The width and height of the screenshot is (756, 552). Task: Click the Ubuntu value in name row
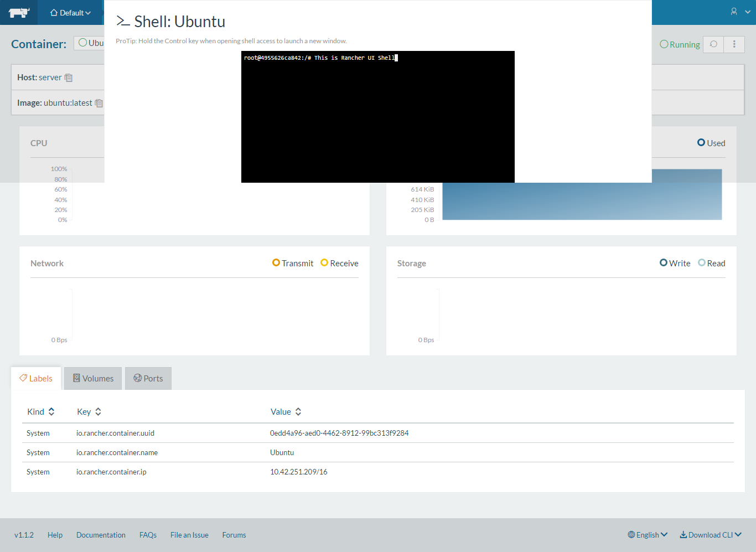tap(282, 452)
